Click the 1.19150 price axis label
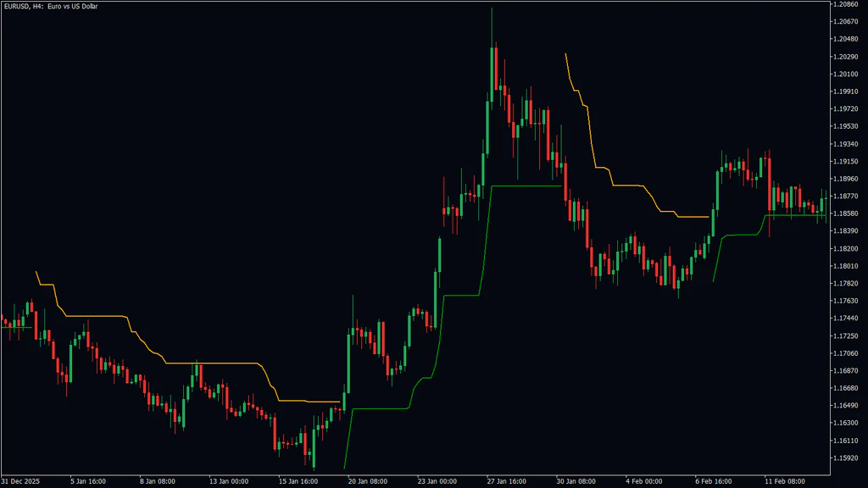Screen dimensions: 868x488 pos(846,162)
